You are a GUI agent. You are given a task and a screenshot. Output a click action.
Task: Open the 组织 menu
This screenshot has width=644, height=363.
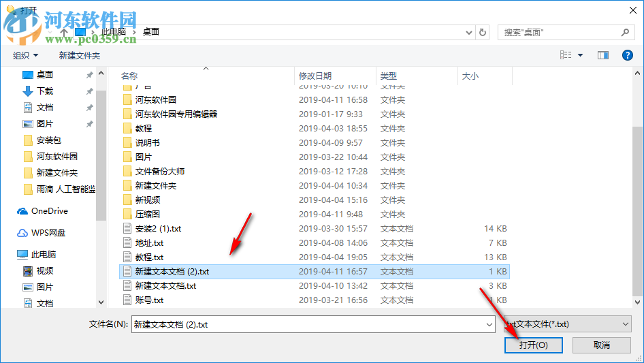pos(25,55)
